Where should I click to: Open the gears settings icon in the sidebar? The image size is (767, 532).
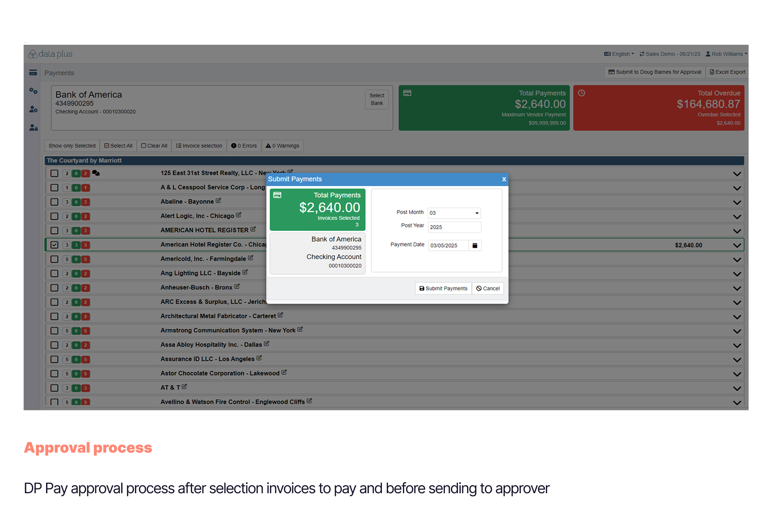pos(33,91)
